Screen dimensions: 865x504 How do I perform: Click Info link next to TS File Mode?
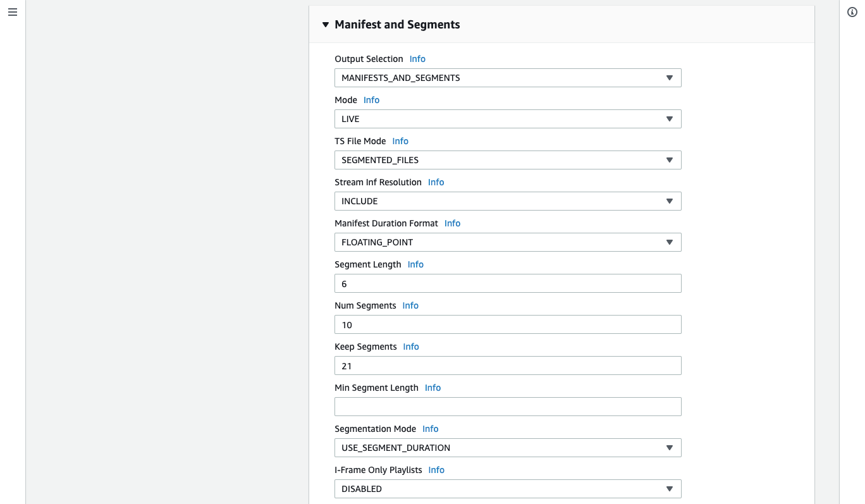(x=400, y=141)
